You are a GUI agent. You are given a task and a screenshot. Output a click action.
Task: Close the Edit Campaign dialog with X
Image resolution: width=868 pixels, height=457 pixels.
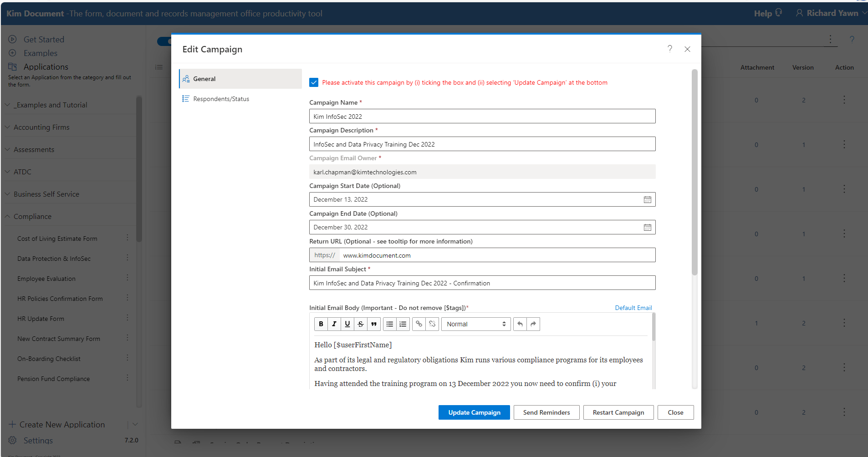[x=688, y=49]
